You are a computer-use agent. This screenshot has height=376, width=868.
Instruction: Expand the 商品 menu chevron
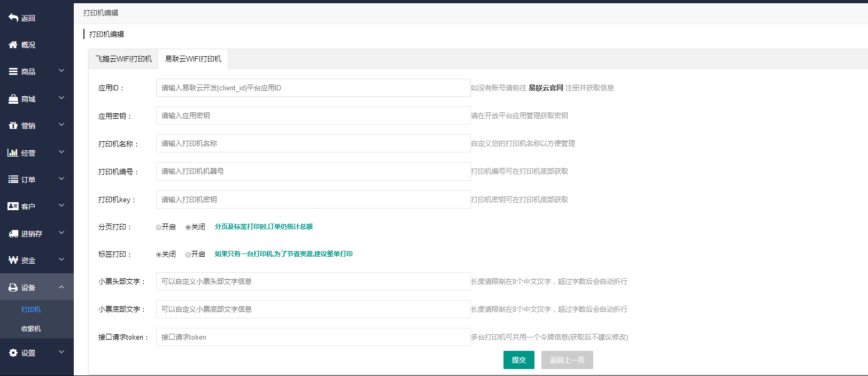pyautogui.click(x=61, y=71)
